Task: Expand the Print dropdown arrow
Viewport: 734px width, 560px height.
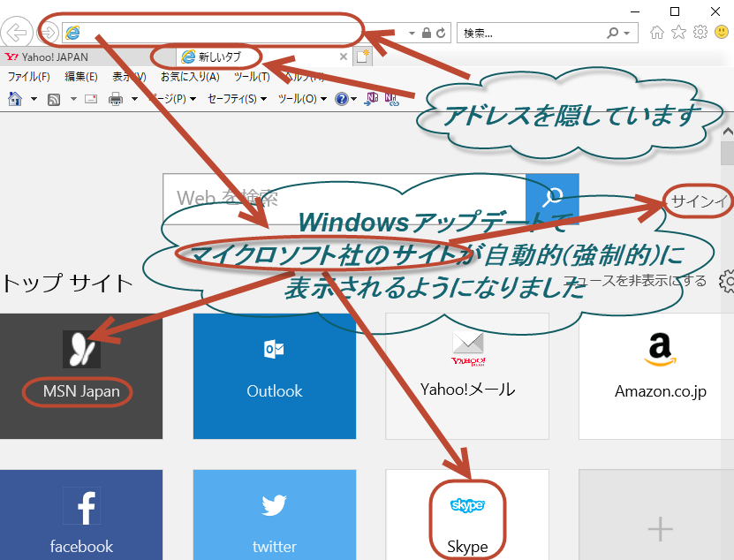Action: pyautogui.click(x=135, y=99)
